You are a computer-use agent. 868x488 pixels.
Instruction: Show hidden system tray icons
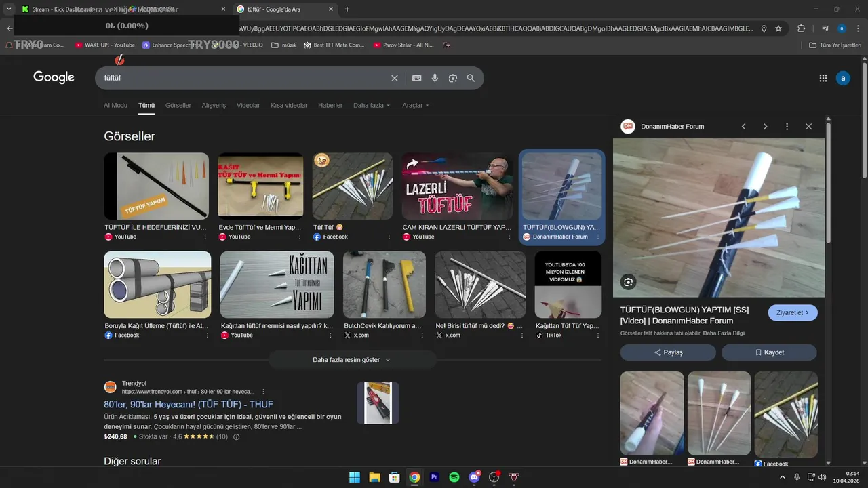[x=783, y=477]
